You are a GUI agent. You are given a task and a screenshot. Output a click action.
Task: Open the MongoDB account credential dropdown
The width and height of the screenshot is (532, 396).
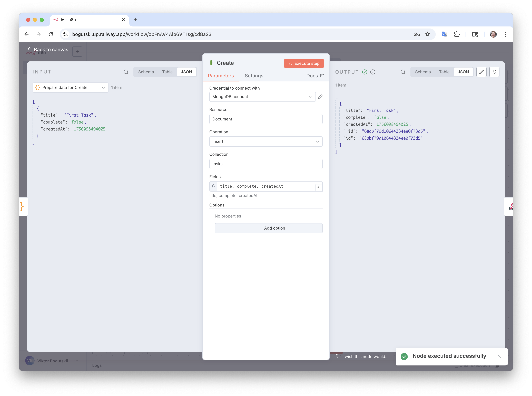click(x=262, y=97)
